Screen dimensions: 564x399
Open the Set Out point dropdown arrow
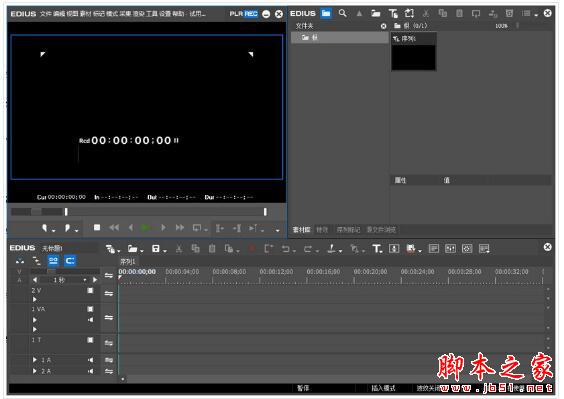(x=76, y=230)
